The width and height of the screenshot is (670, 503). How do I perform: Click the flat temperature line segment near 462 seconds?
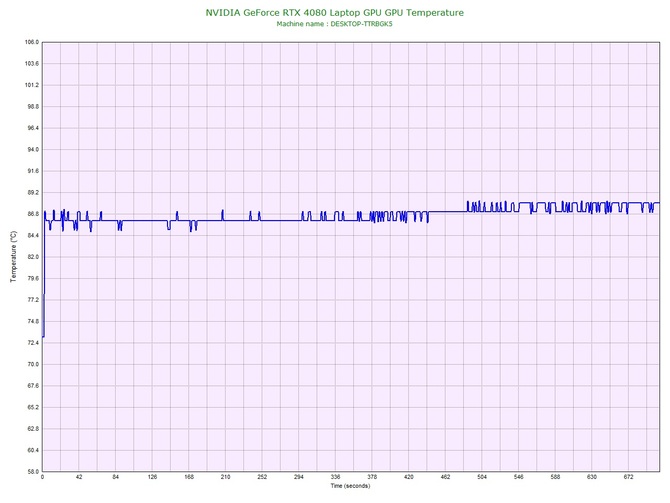tap(447, 211)
